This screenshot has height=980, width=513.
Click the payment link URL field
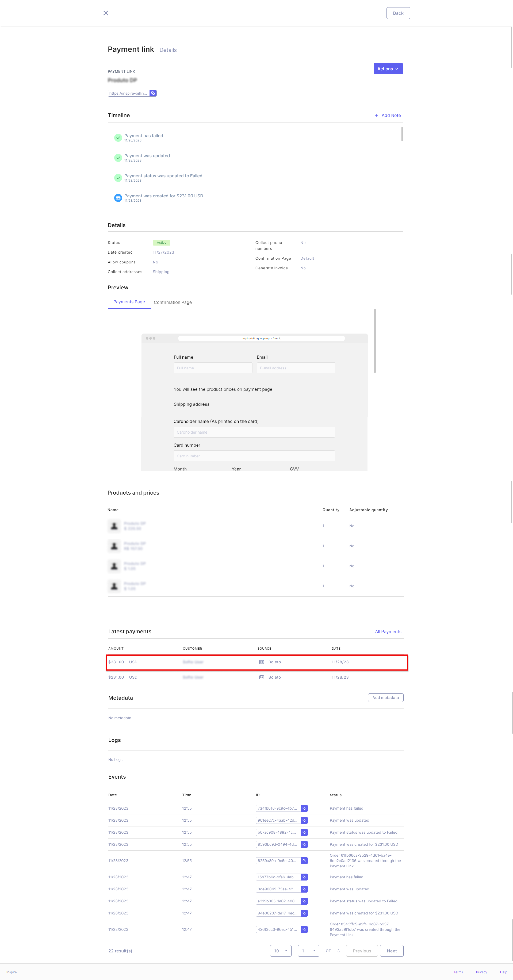click(x=129, y=93)
